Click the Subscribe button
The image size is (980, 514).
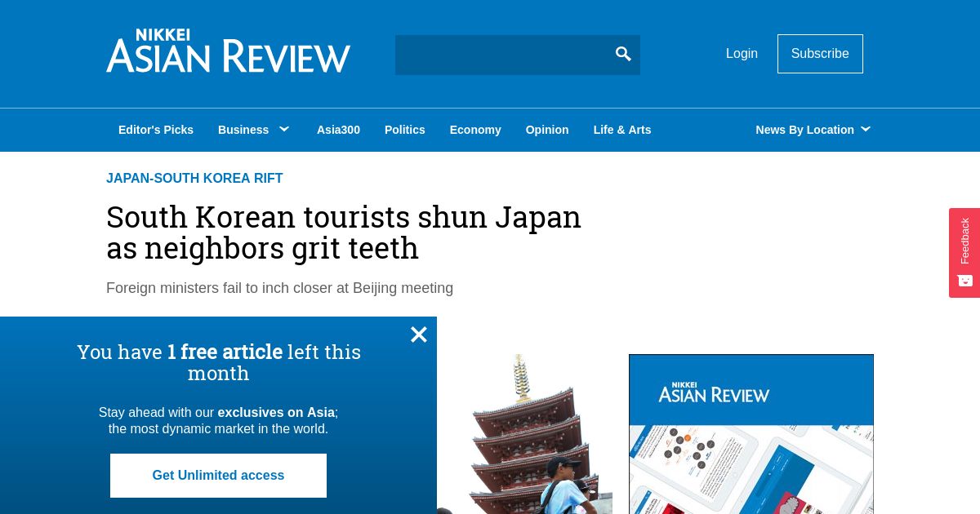tap(820, 54)
